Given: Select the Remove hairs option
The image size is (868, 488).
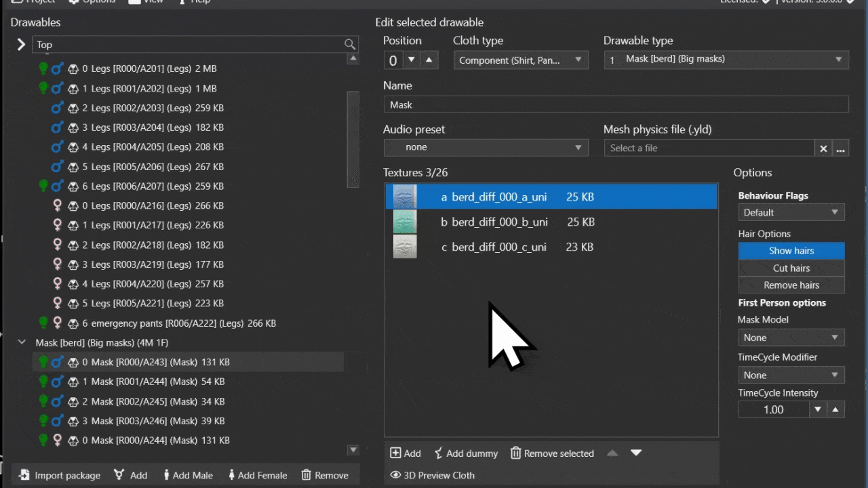Looking at the screenshot, I should click(x=791, y=285).
